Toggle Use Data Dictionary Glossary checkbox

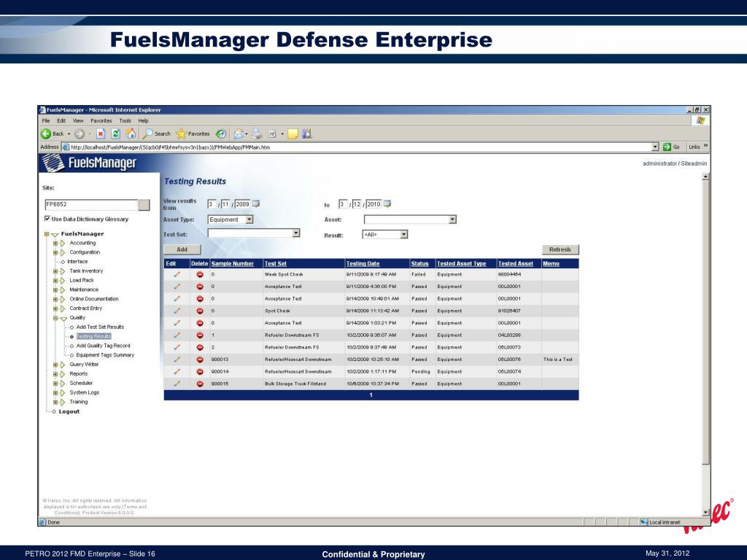(47, 219)
